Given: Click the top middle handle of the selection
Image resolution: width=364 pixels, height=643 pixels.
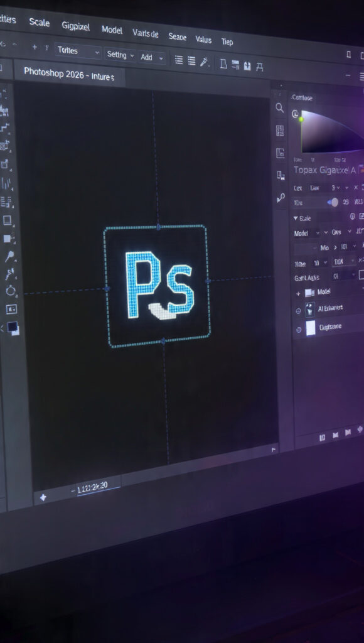Looking at the screenshot, I should [x=158, y=226].
